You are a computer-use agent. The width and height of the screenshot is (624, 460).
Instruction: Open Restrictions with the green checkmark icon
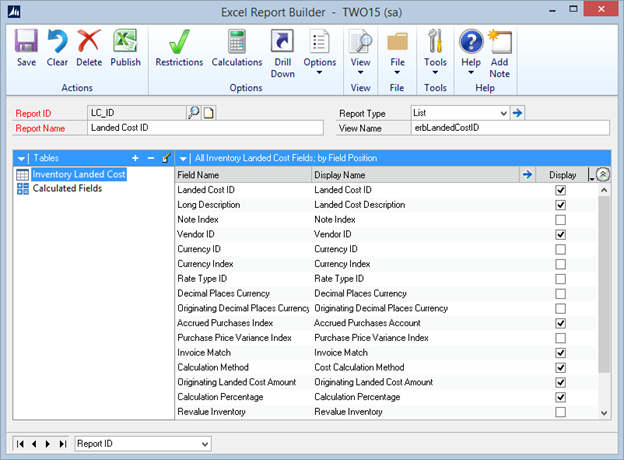tap(179, 41)
